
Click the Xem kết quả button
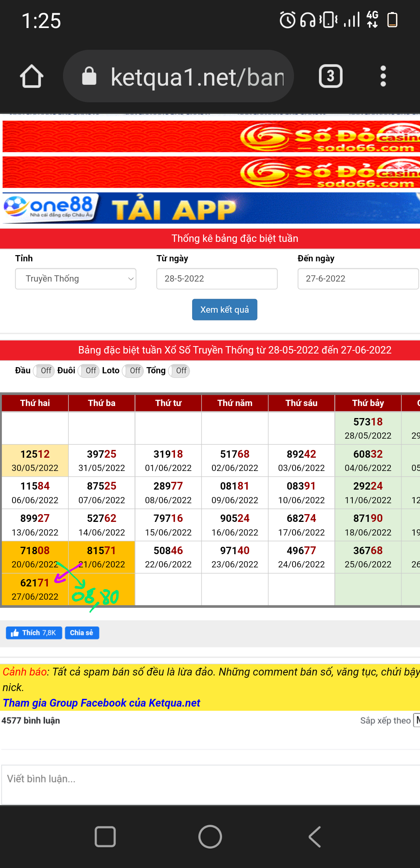click(x=224, y=310)
